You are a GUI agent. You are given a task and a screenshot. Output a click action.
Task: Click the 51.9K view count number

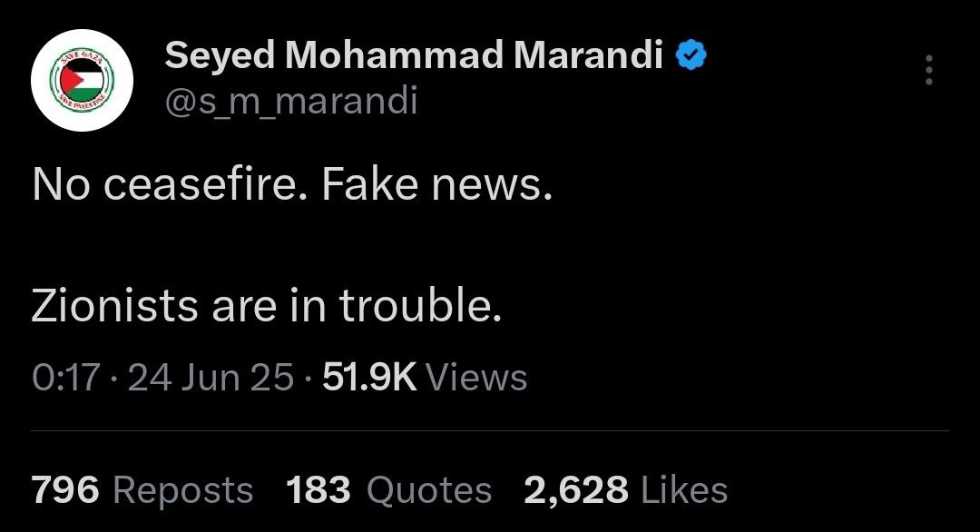tap(369, 378)
